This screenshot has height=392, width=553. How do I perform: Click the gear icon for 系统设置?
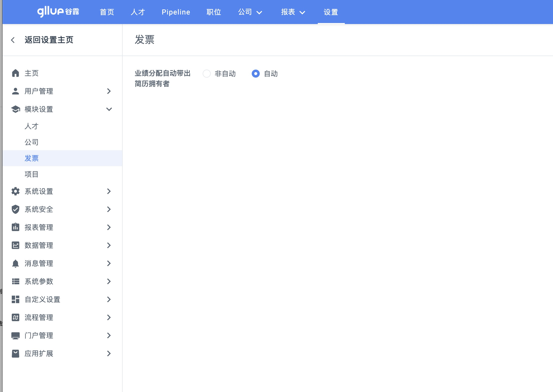click(16, 191)
